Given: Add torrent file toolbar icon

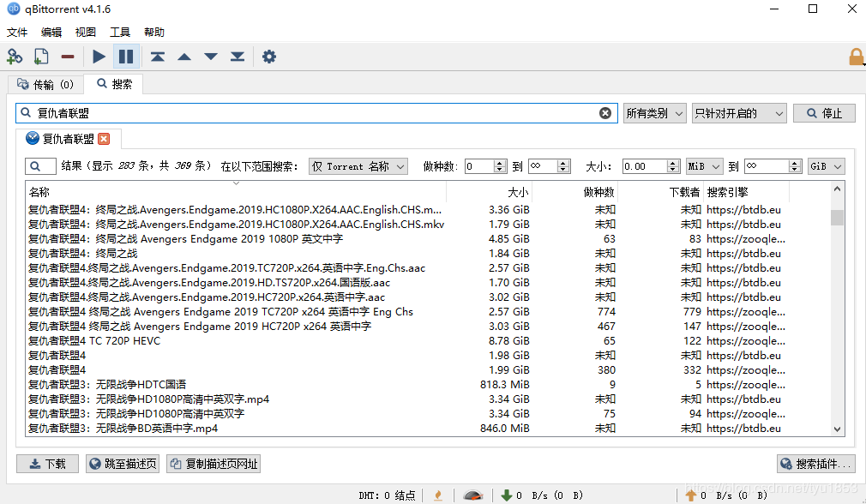Looking at the screenshot, I should pos(41,57).
